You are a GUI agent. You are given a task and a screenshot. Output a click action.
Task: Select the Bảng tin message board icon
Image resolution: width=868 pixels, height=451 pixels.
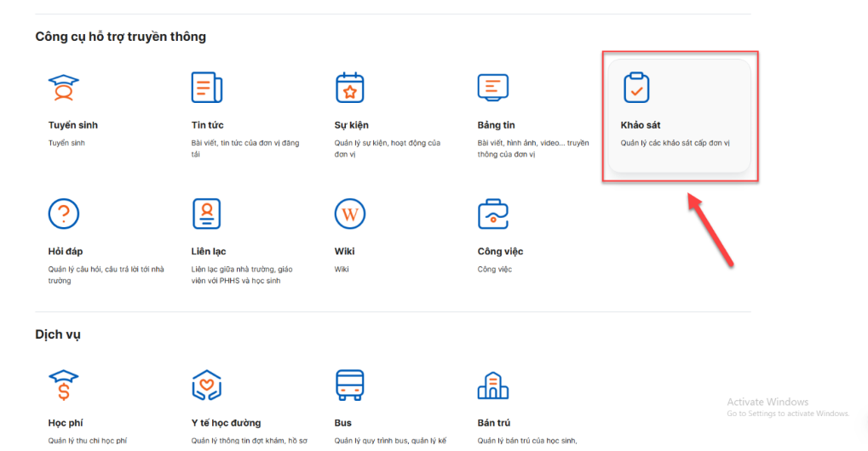pos(493,88)
